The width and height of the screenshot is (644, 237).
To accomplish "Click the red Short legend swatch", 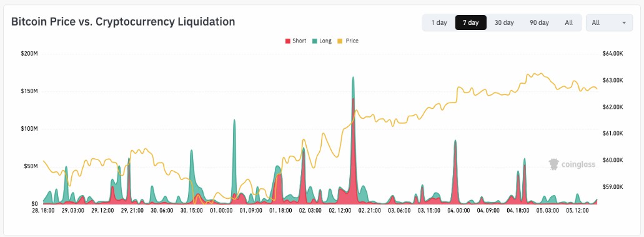I will [288, 41].
